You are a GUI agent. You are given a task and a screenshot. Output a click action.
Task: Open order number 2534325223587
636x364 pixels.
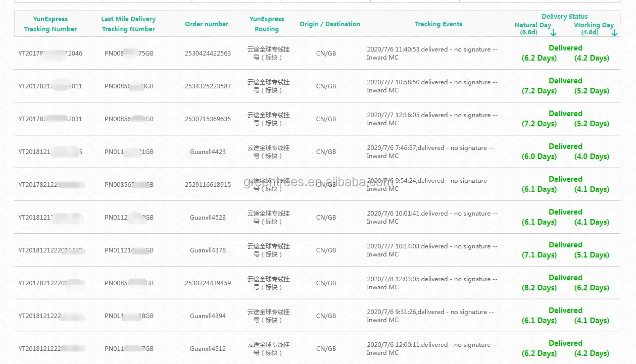pyautogui.click(x=208, y=86)
